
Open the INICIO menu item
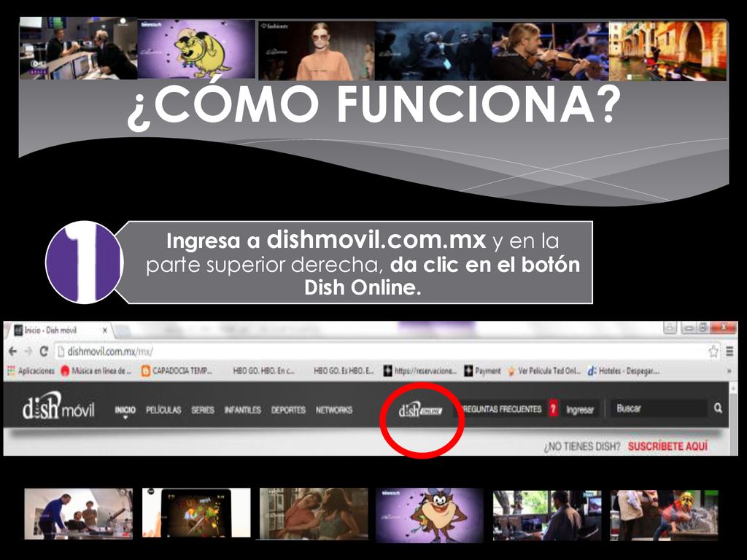pyautogui.click(x=125, y=410)
